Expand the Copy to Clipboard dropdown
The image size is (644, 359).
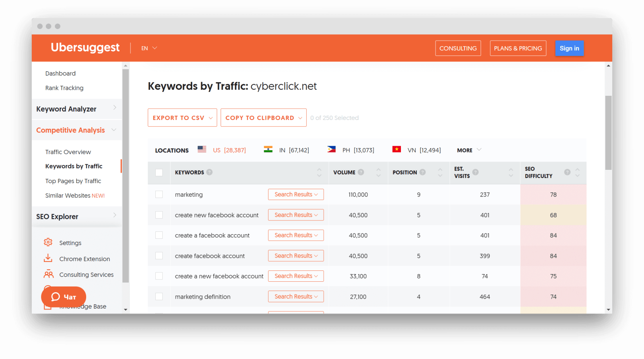tap(263, 118)
